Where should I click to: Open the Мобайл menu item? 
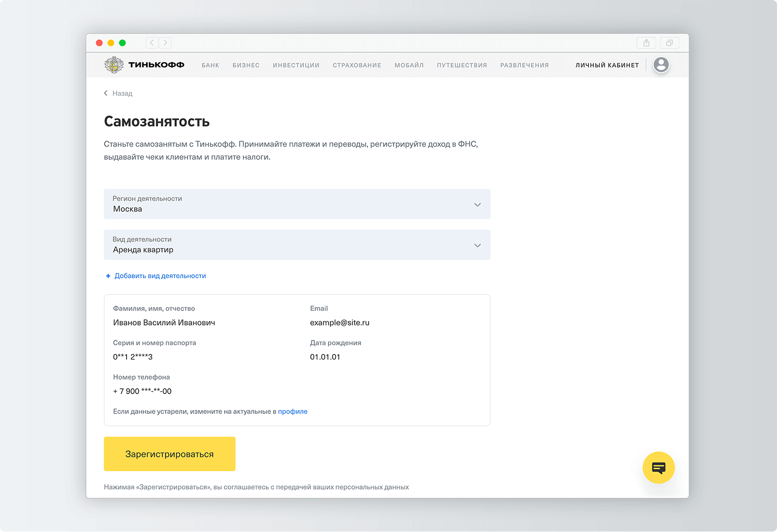click(x=409, y=65)
